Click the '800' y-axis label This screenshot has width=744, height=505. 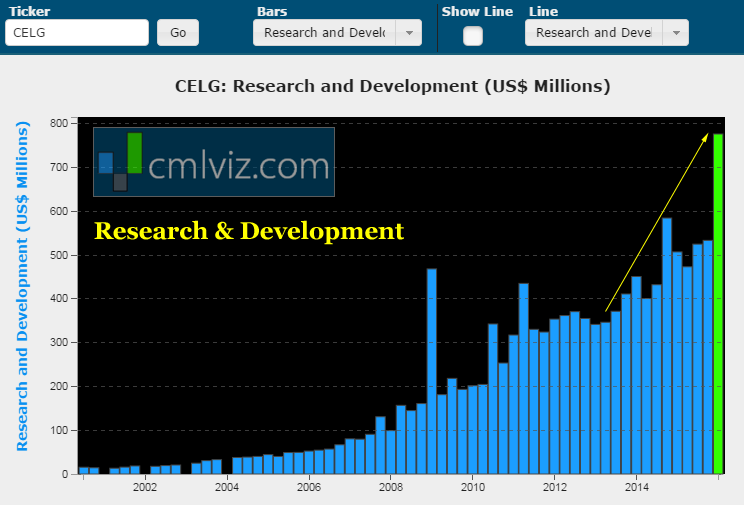pos(59,123)
